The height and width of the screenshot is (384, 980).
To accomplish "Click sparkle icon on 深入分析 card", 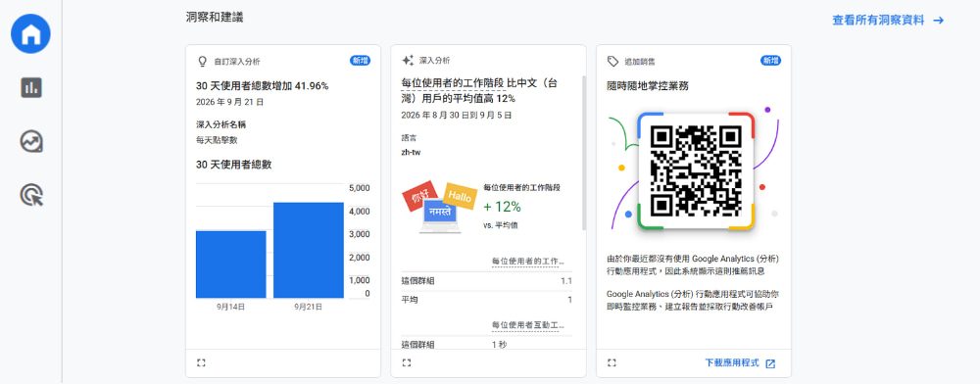I will click(x=408, y=61).
